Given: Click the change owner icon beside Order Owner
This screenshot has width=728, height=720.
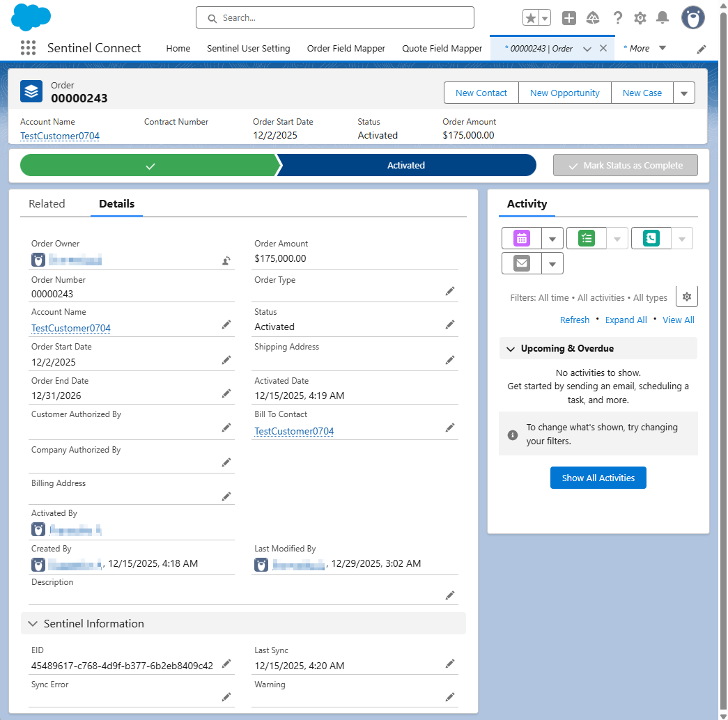Looking at the screenshot, I should click(226, 260).
